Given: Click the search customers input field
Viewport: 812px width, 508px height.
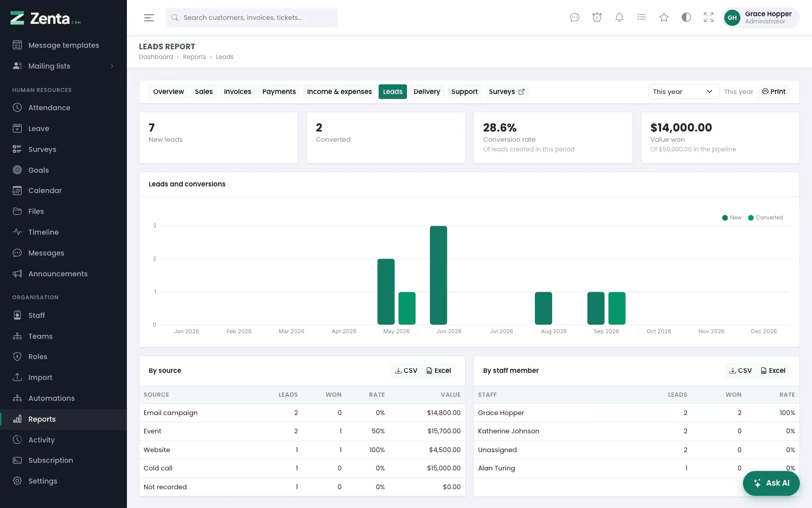Looking at the screenshot, I should 252,18.
